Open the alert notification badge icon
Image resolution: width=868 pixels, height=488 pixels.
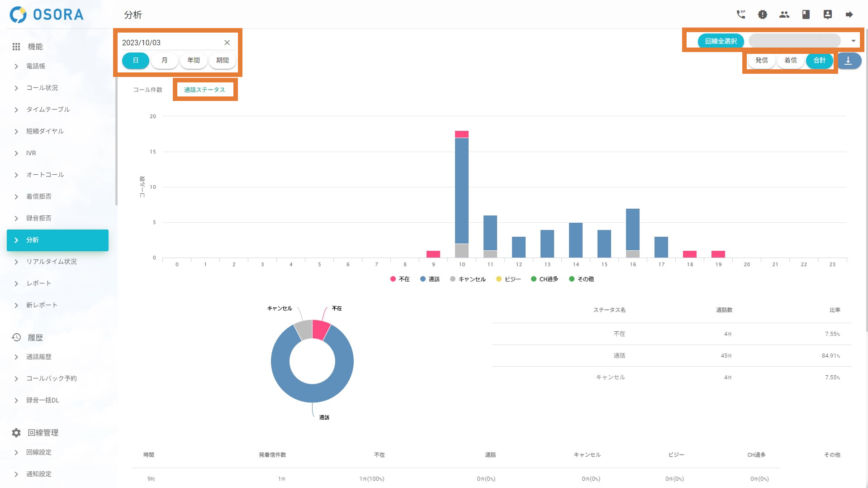pos(762,14)
